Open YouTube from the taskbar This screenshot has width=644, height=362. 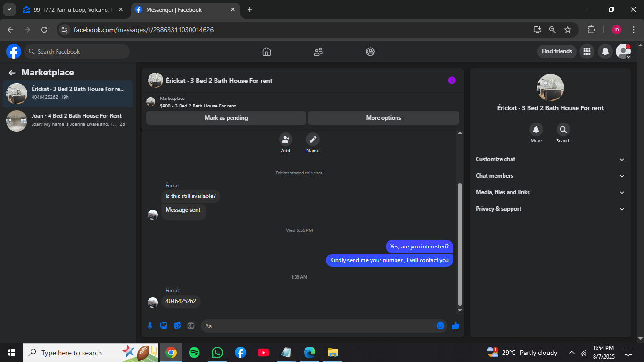click(x=263, y=353)
